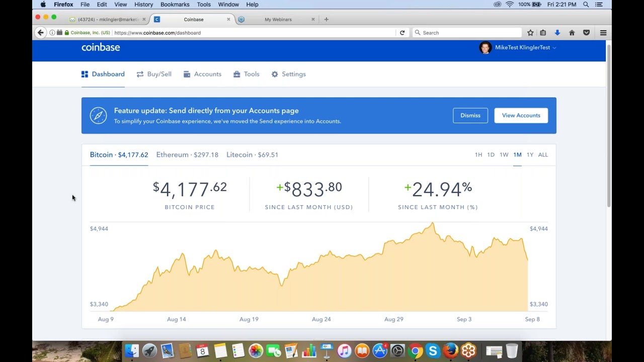This screenshot has height=362, width=644.
Task: Switch to the My Webinars tab
Action: point(278,19)
